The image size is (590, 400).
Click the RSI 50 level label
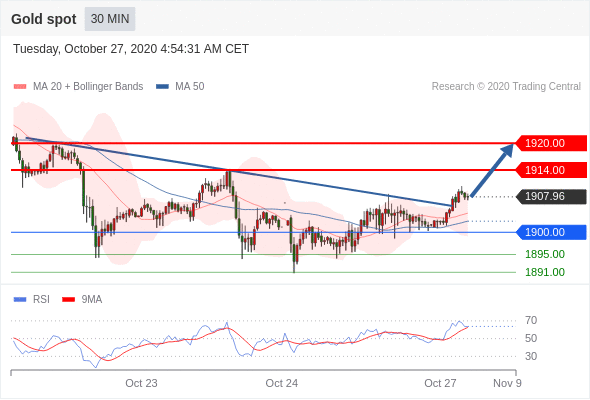point(531,338)
